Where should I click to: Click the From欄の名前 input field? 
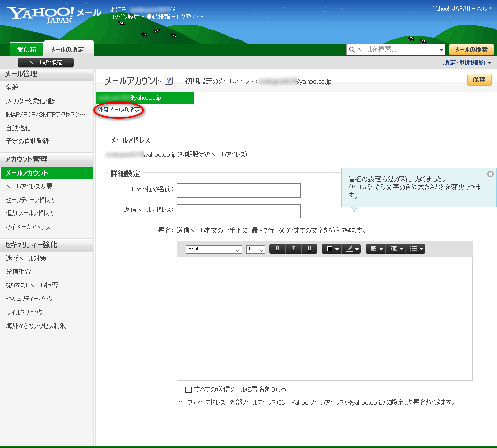(x=238, y=190)
